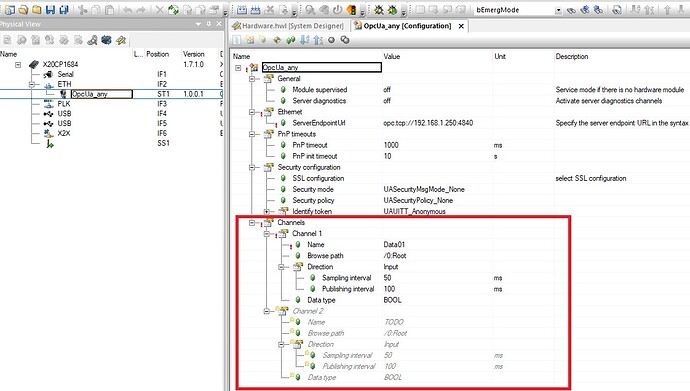690x391 pixels.
Task: Collapse the Channels node
Action: tap(252, 223)
